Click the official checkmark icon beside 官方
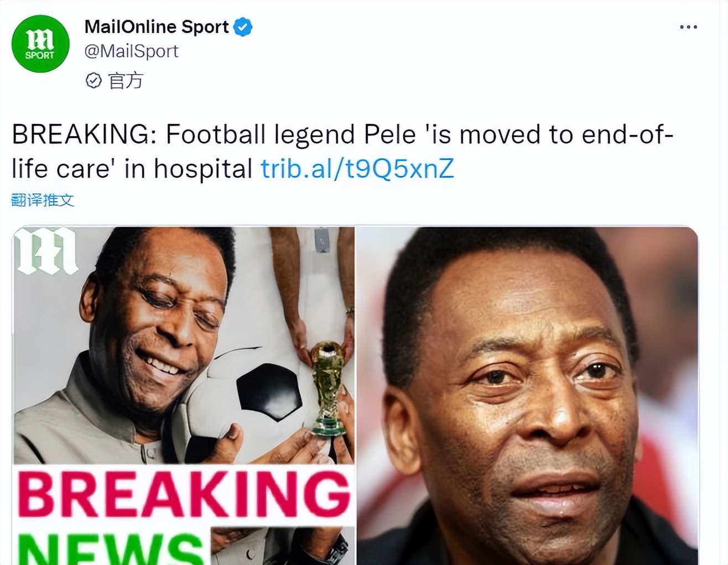Viewport: 728px width, 565px height. [93, 81]
